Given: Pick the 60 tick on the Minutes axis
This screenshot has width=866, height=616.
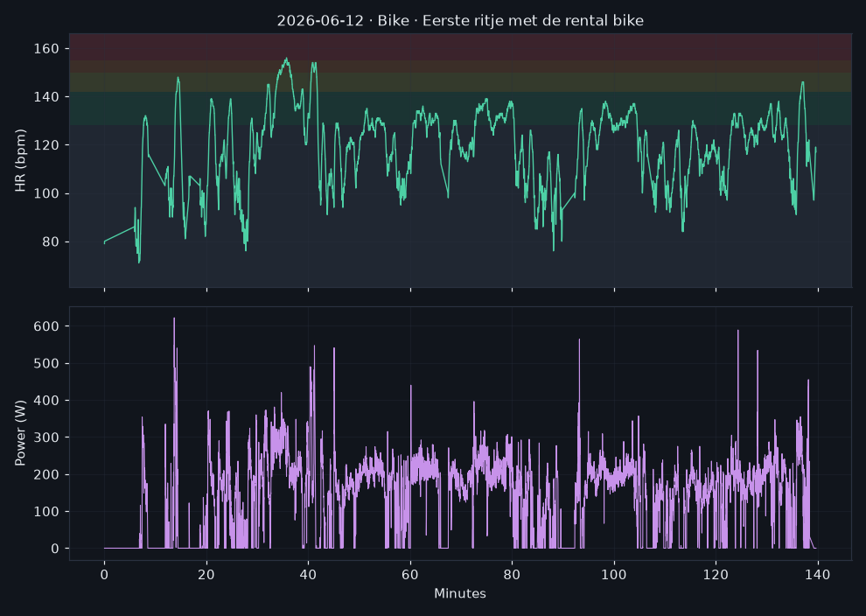Looking at the screenshot, I should tap(410, 575).
